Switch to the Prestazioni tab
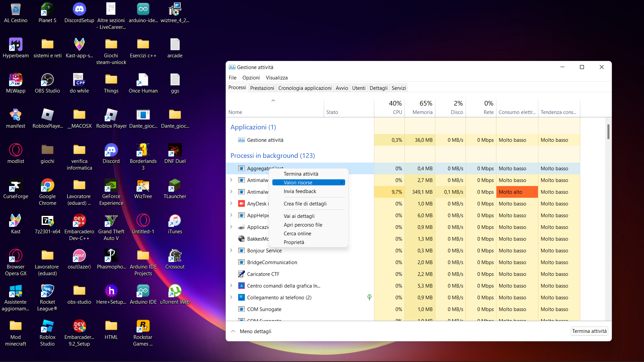 [262, 88]
